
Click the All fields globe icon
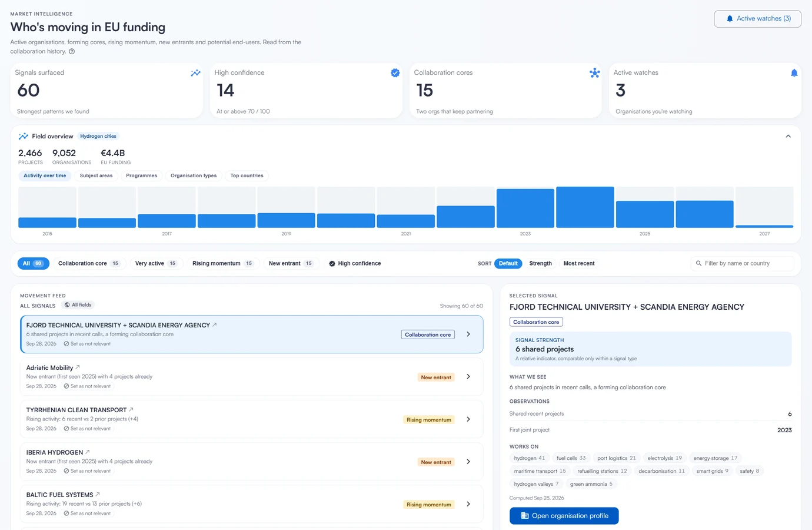67,305
